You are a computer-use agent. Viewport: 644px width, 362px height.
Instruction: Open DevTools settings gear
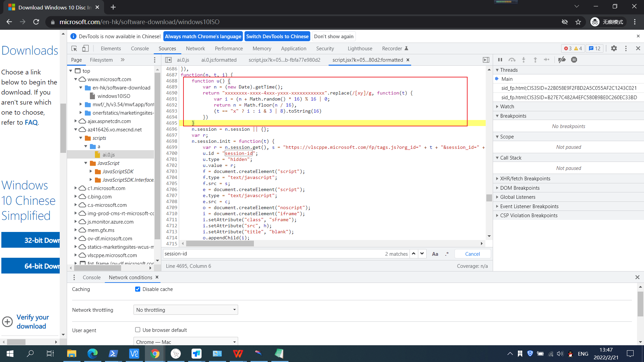pos(614,49)
